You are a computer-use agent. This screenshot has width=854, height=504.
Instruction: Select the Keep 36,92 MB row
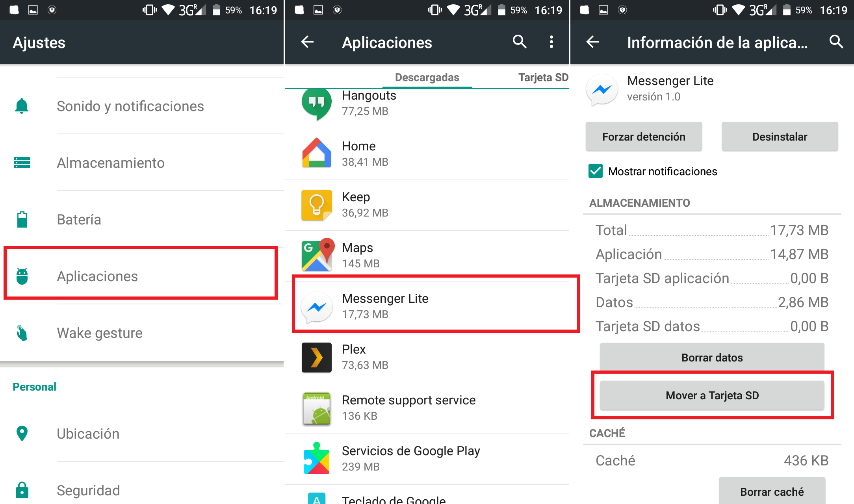tap(427, 205)
